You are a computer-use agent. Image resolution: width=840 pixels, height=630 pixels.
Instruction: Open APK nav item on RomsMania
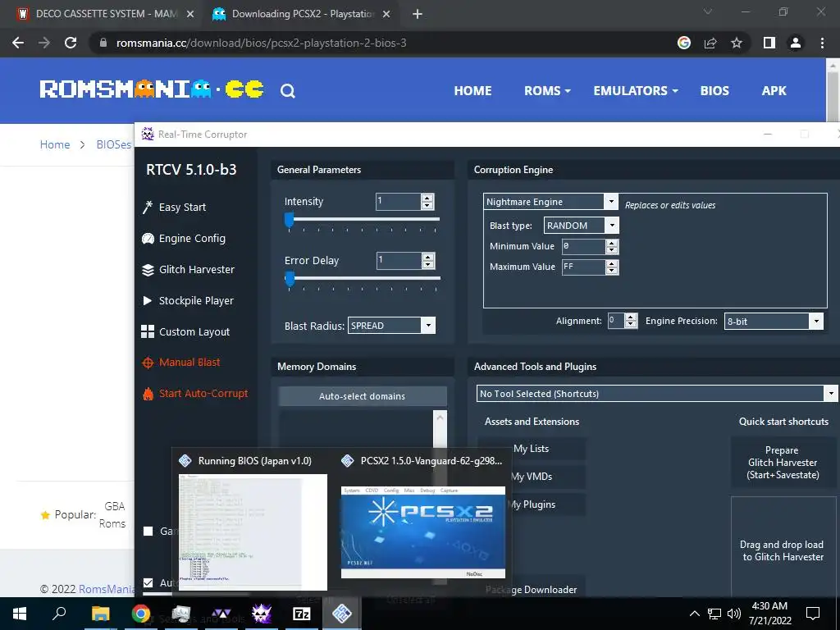click(774, 91)
